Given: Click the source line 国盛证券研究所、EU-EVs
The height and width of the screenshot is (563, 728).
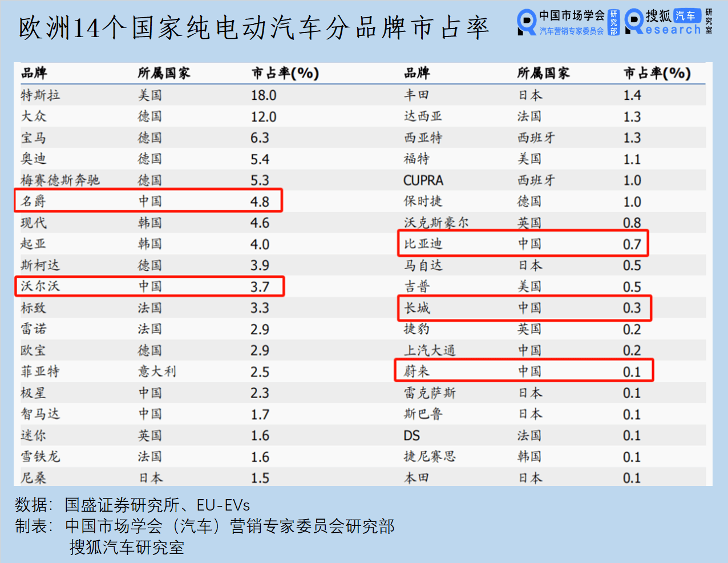Looking at the screenshot, I should 157,505.
